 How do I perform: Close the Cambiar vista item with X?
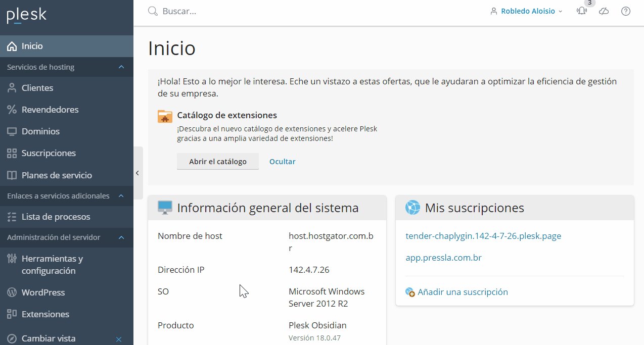click(x=119, y=339)
